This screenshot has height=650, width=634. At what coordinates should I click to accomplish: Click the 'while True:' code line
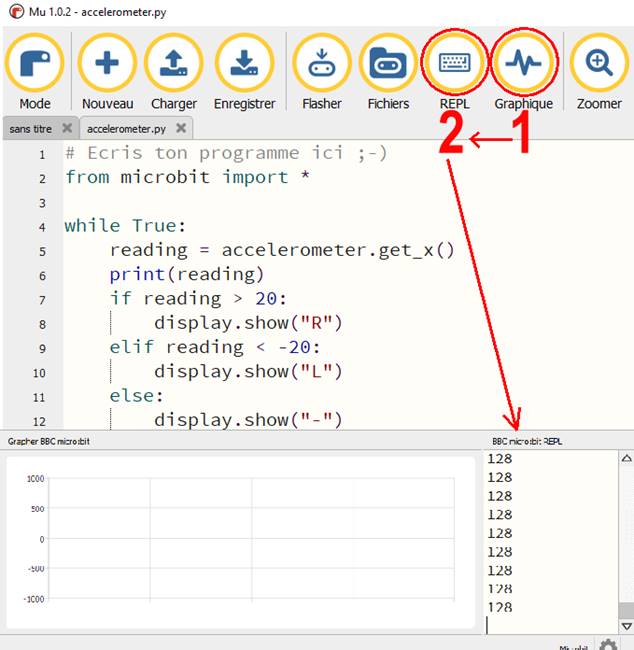[x=125, y=226]
